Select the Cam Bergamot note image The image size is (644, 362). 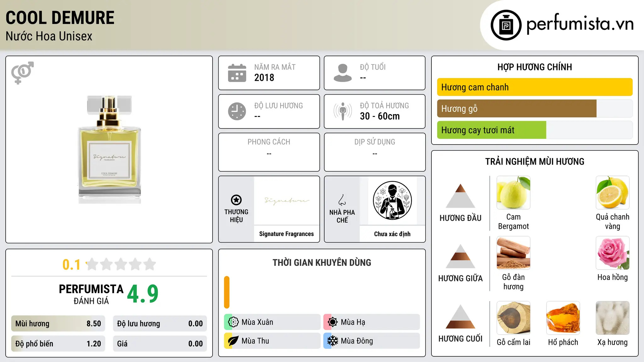pos(513,193)
